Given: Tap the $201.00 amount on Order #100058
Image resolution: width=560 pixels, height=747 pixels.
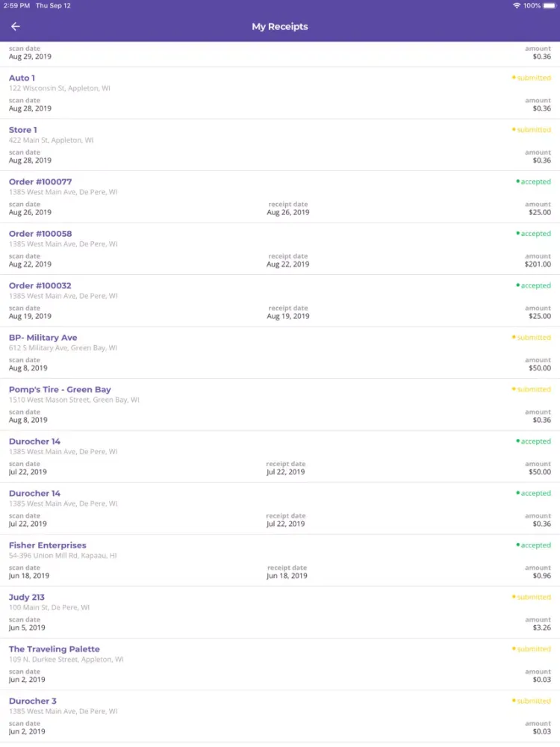Looking at the screenshot, I should tap(538, 264).
